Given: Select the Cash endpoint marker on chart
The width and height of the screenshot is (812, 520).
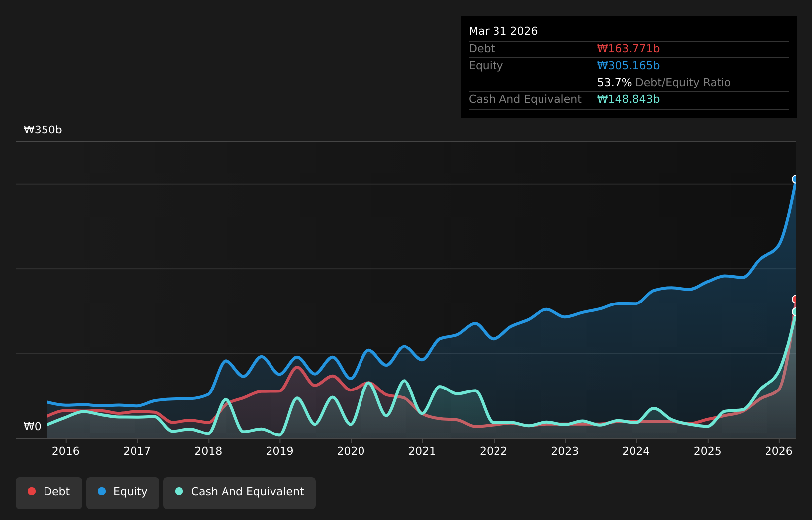Looking at the screenshot, I should 796,312.
